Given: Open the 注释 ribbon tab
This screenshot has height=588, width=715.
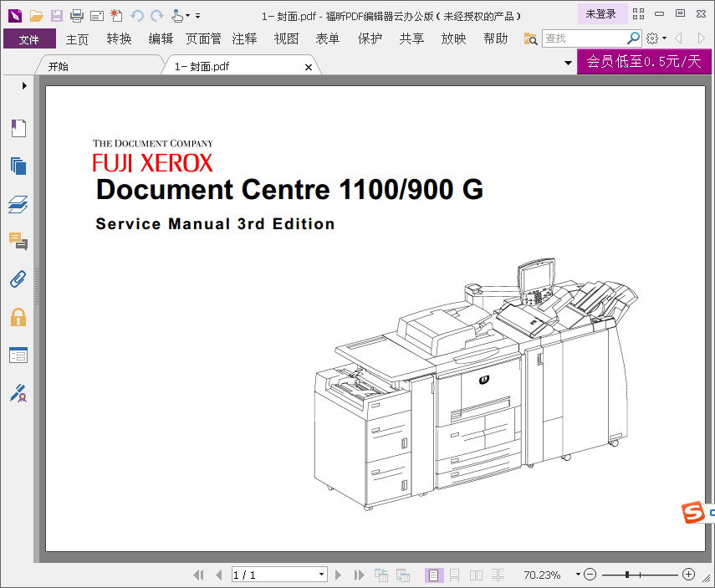Looking at the screenshot, I should click(244, 38).
